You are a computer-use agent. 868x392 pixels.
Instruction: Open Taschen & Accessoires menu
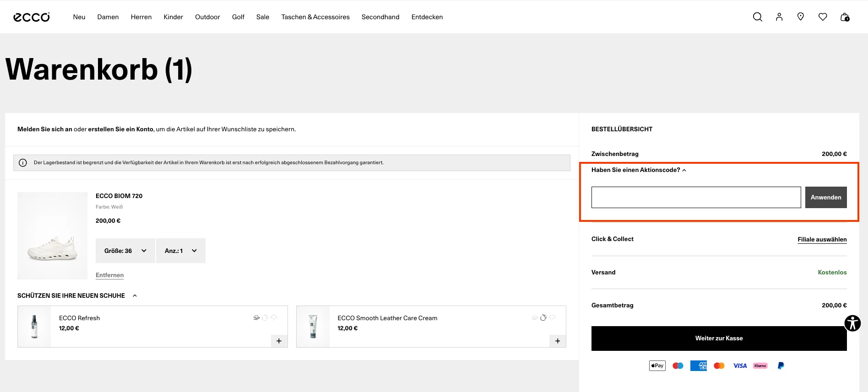pyautogui.click(x=315, y=17)
